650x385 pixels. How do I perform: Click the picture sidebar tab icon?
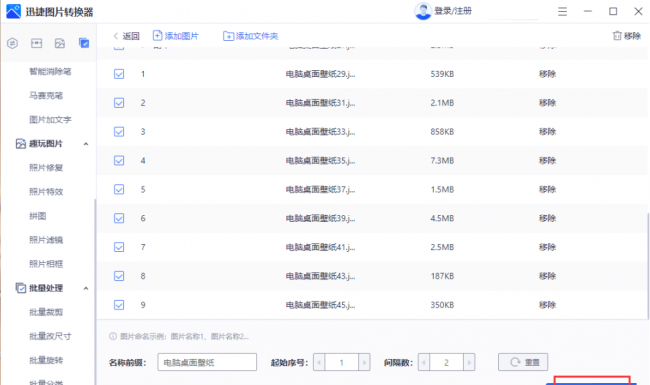pyautogui.click(x=60, y=43)
